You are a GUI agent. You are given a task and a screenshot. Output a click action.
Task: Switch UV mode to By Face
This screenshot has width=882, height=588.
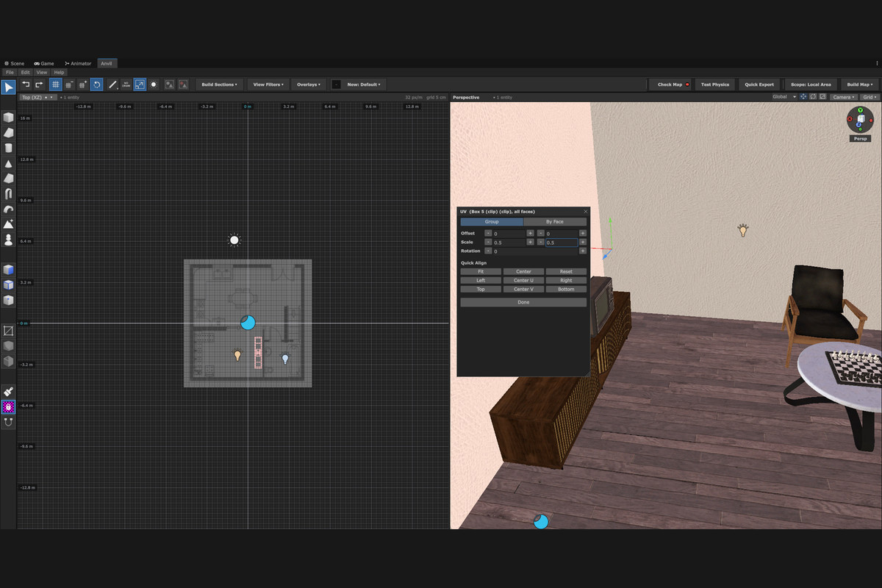(555, 221)
